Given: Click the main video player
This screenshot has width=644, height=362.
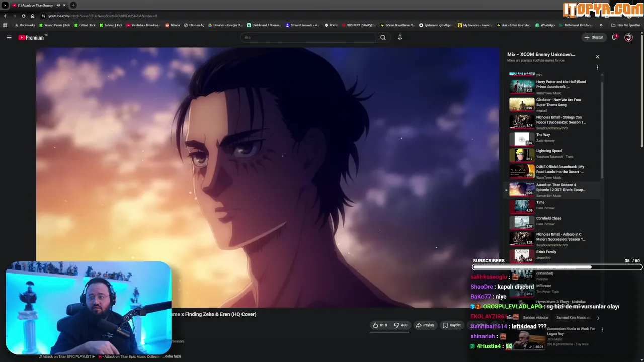Looking at the screenshot, I should pos(267,177).
